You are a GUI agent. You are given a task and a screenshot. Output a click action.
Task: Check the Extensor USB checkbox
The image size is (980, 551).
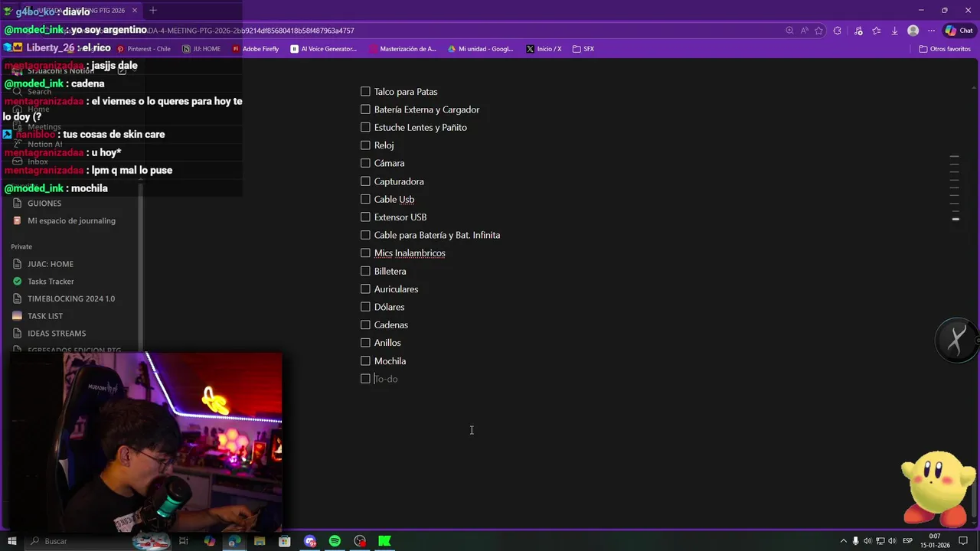365,217
